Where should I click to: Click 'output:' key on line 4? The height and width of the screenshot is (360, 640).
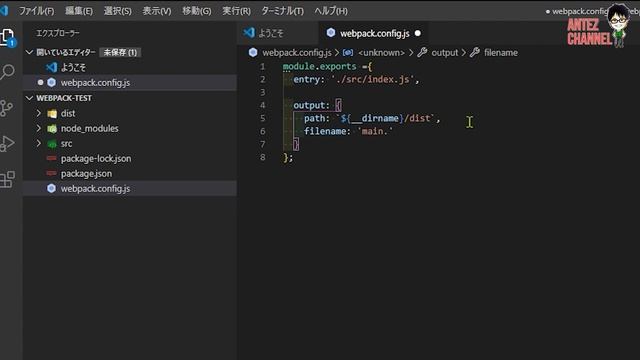point(311,105)
